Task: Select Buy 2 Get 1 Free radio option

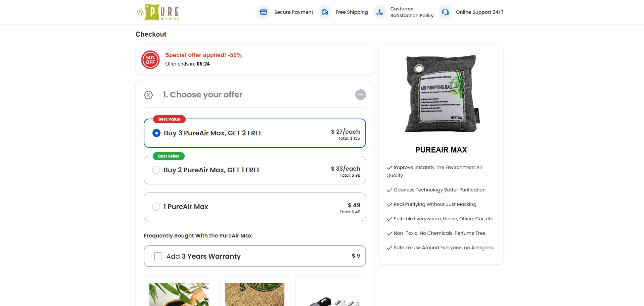Action: click(156, 170)
